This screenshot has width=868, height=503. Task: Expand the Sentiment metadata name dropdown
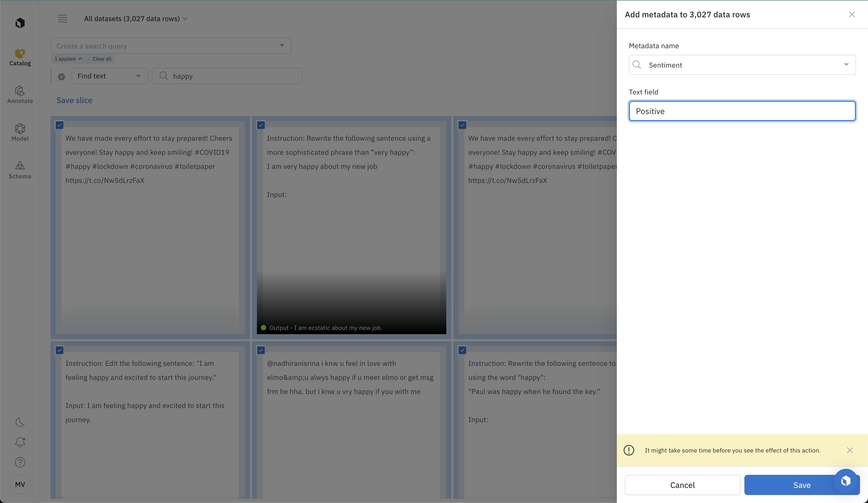click(x=846, y=65)
